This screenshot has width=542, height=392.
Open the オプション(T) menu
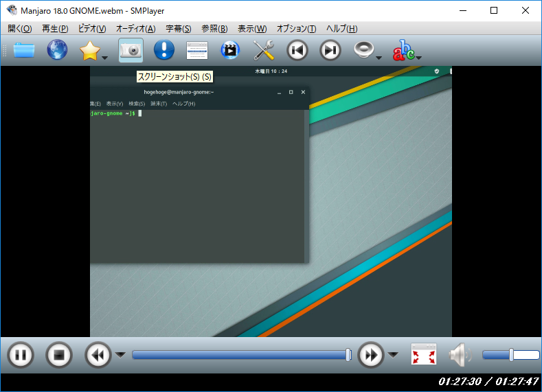point(296,29)
